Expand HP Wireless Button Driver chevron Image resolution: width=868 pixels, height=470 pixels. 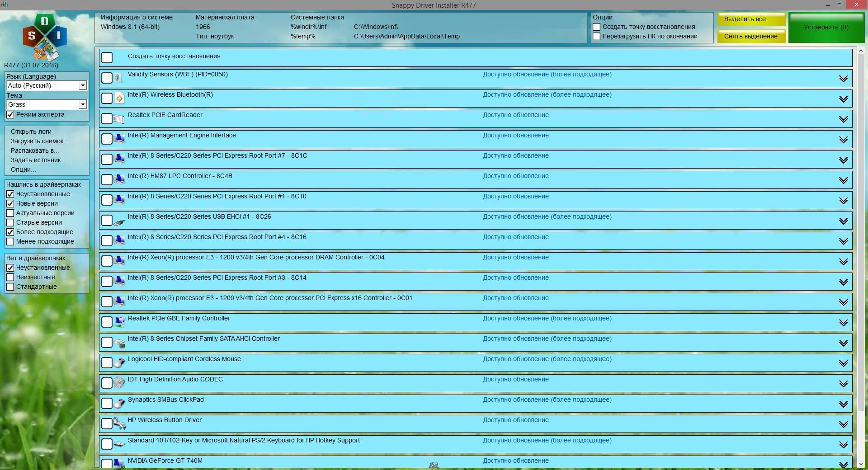[x=843, y=424]
